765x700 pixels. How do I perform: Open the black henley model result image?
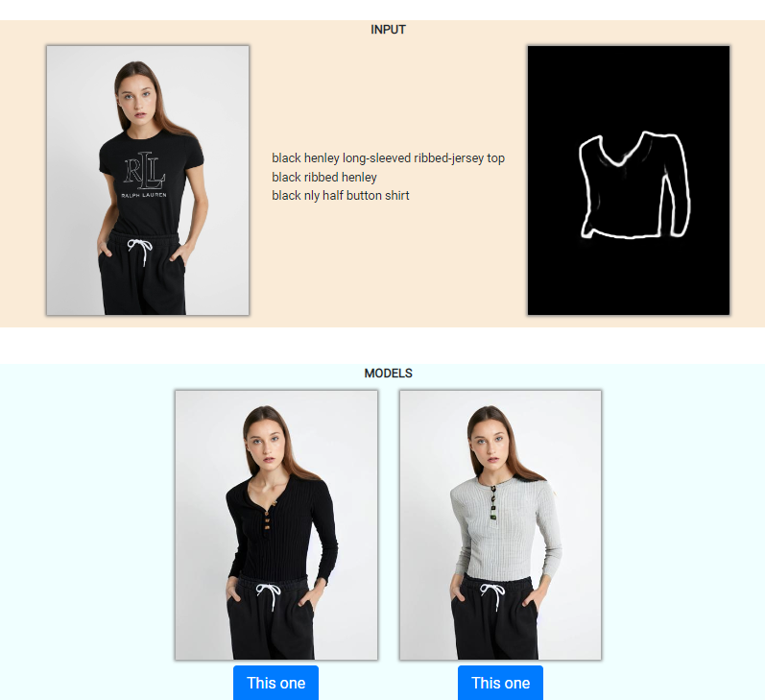coord(276,524)
